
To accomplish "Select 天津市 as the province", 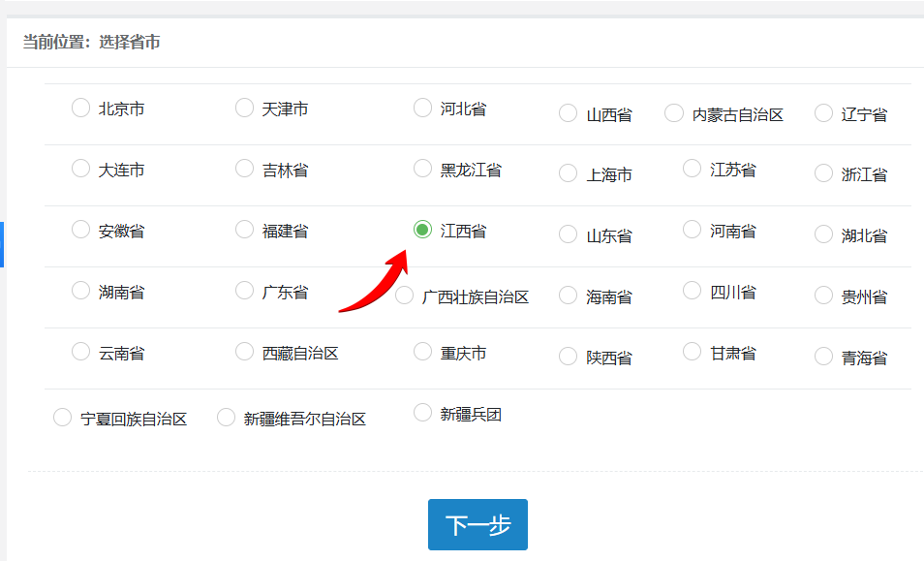I will (x=244, y=108).
